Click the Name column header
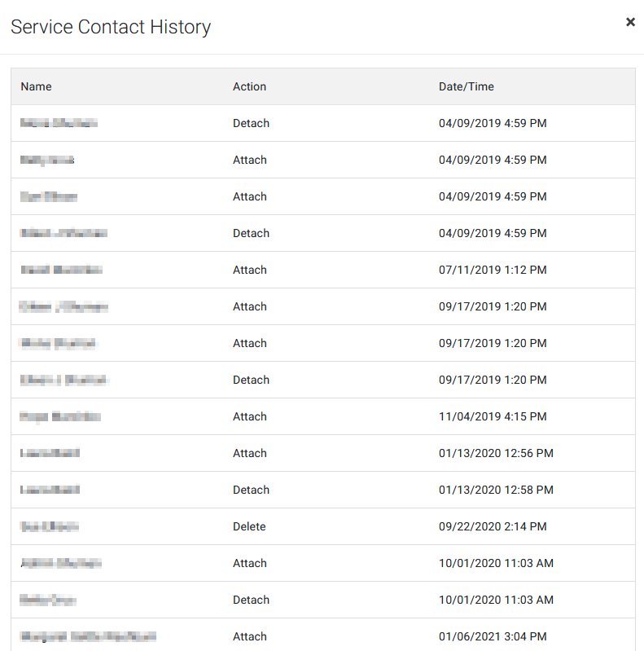This screenshot has width=644, height=651. tap(36, 86)
